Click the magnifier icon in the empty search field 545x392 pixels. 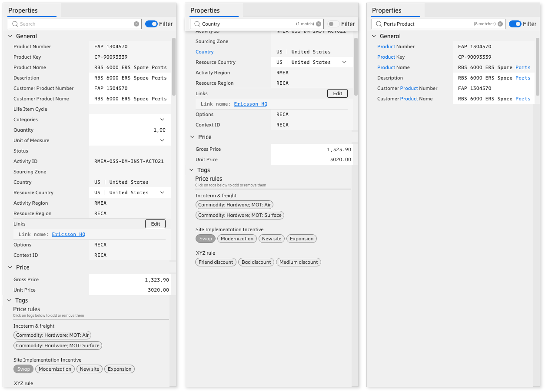15,24
